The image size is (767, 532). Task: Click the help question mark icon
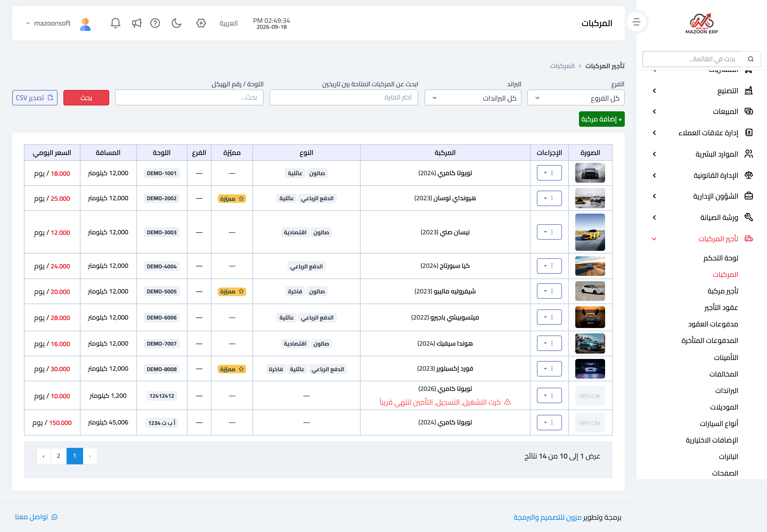pyautogui.click(x=155, y=23)
